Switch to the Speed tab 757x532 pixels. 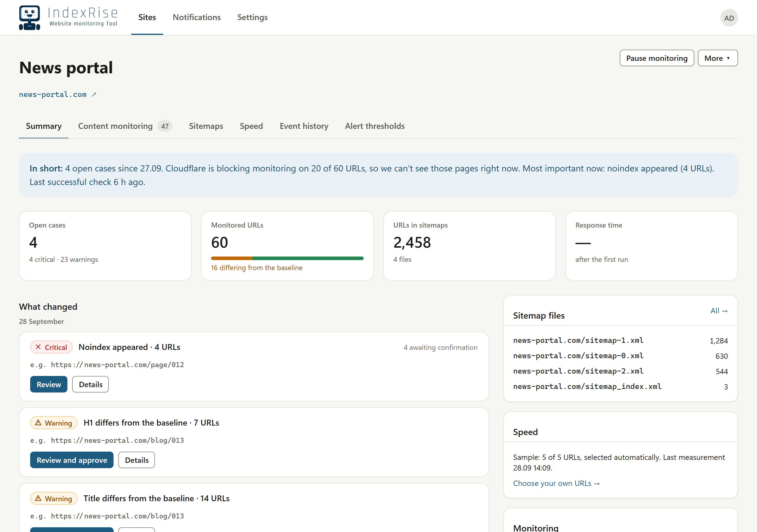(251, 126)
